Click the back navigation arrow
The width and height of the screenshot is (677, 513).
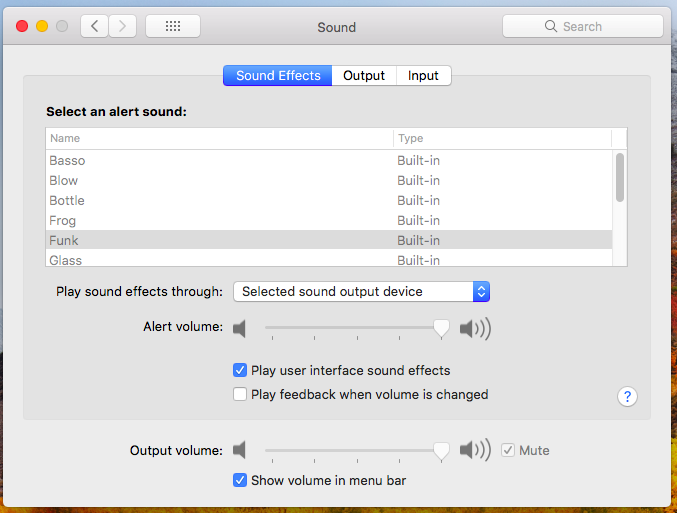coord(94,27)
